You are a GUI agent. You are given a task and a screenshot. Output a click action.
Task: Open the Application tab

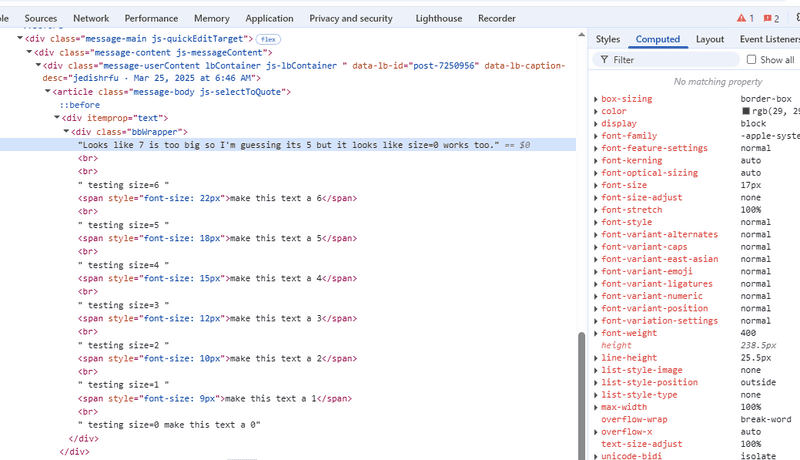[x=269, y=18]
